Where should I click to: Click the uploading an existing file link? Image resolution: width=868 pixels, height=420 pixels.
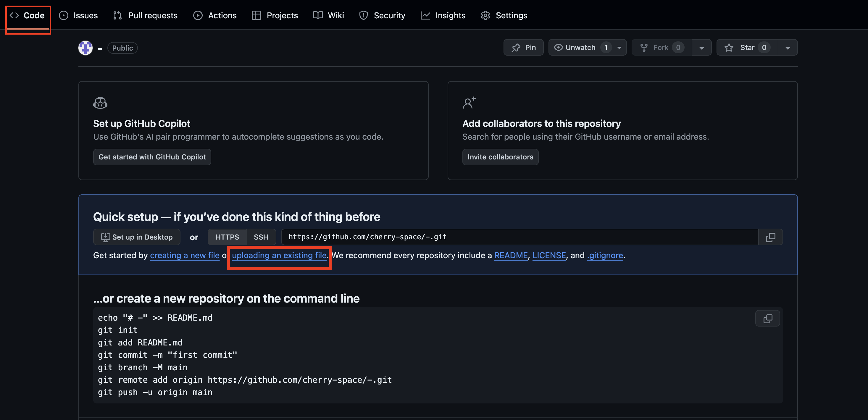[x=279, y=255]
